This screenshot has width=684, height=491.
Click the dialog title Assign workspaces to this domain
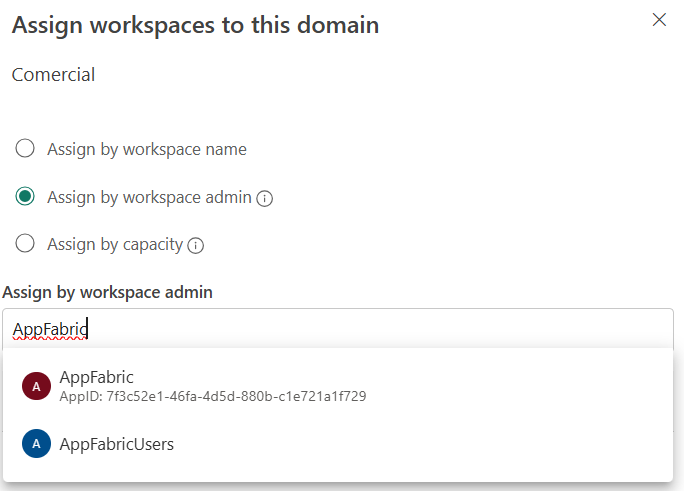(195, 25)
